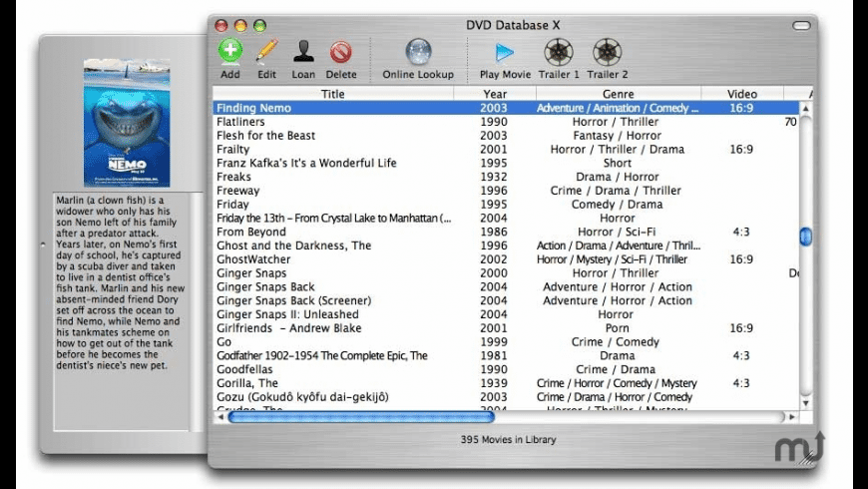
Task: Select Gorilla, The row
Action: pos(506,383)
